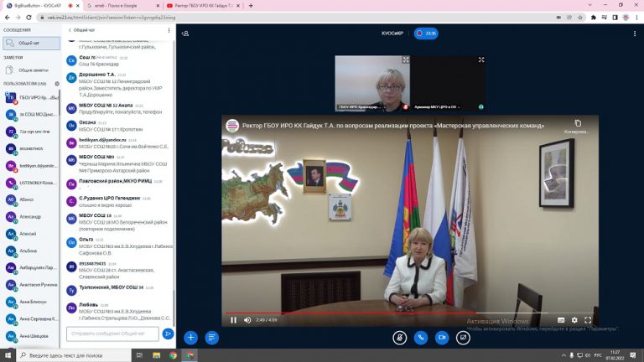Toggle the user list panel icon
The image size is (644, 362).
coord(185,34)
